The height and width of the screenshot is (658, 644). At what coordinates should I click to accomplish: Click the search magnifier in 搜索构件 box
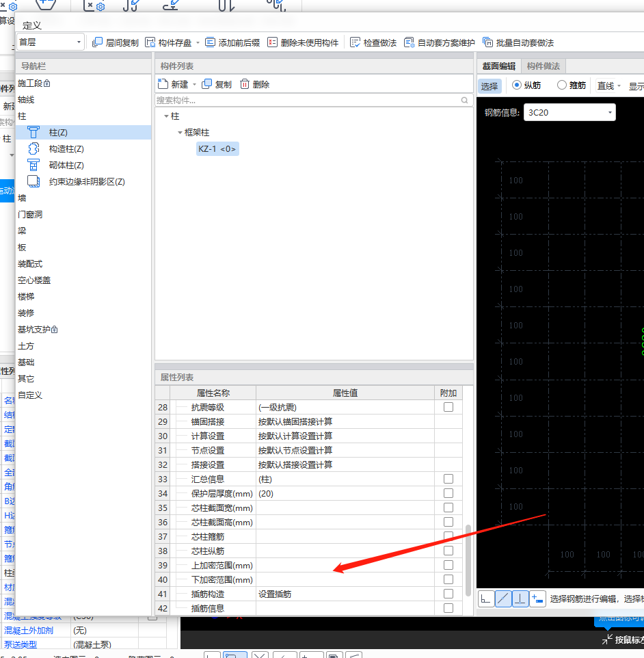coord(464,101)
